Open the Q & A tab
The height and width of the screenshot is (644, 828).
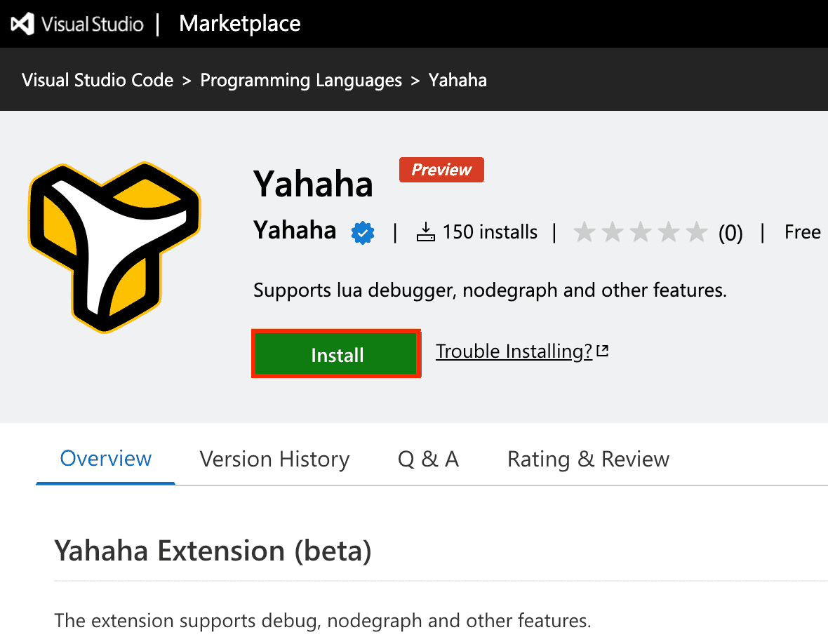[x=428, y=459]
